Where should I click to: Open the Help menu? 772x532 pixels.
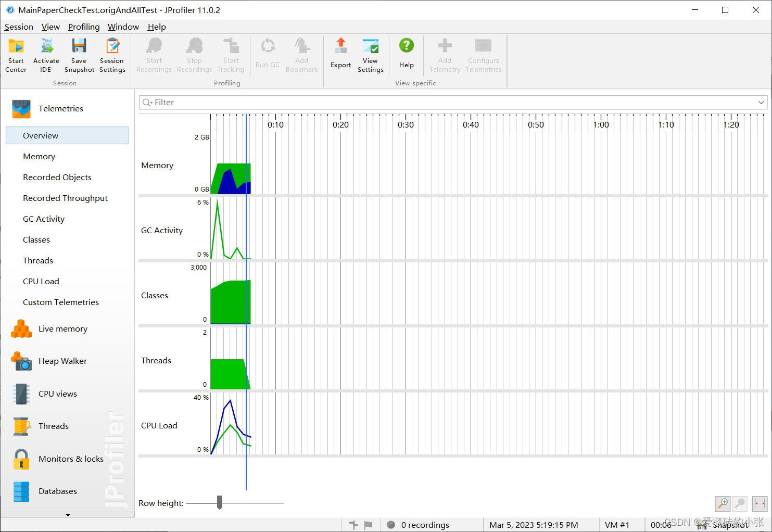tap(157, 27)
